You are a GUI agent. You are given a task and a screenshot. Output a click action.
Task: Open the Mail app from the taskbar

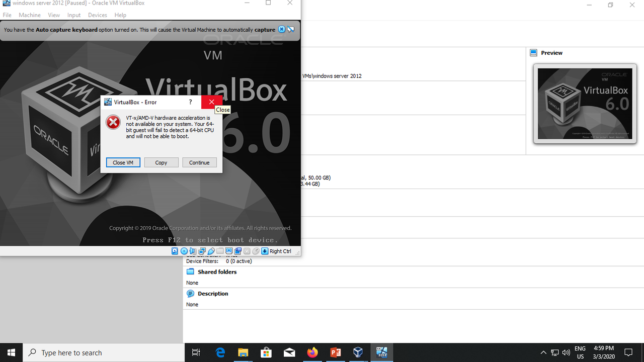click(289, 352)
